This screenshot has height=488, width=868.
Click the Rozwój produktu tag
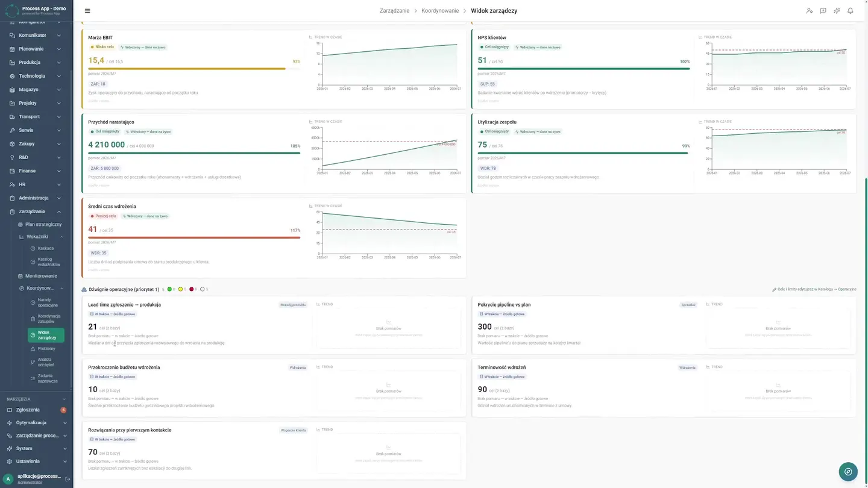click(293, 305)
